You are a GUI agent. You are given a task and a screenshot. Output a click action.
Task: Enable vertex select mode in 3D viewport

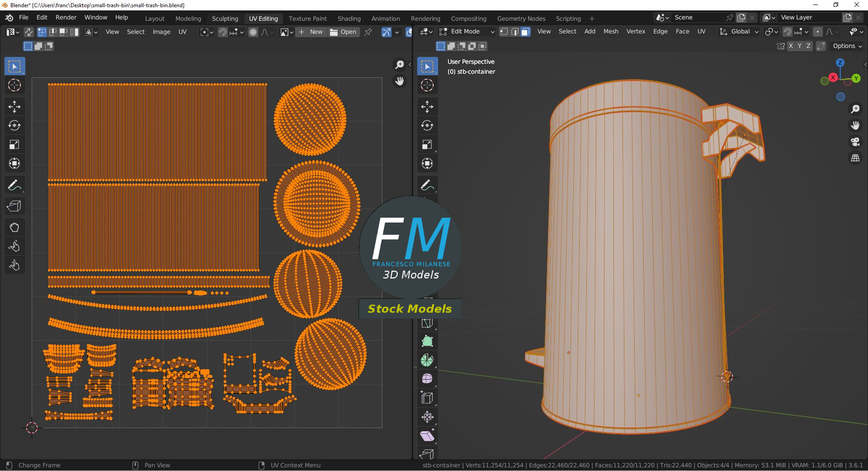[504, 32]
